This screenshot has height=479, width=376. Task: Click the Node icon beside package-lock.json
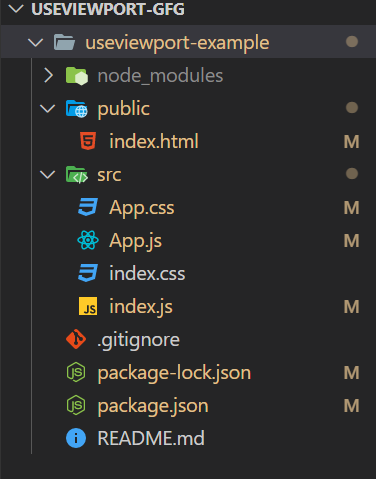tap(76, 372)
